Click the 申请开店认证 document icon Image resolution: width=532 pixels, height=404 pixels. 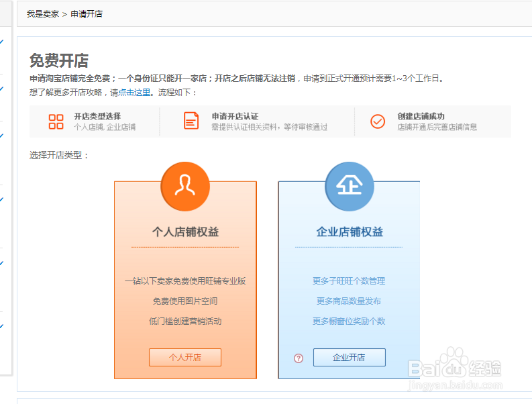[191, 121]
